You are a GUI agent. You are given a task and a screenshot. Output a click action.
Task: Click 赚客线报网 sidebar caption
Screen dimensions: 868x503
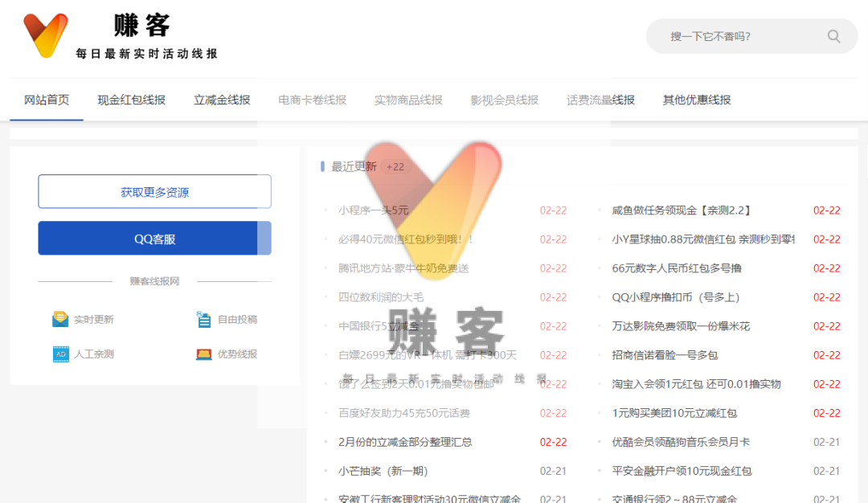pos(154,281)
